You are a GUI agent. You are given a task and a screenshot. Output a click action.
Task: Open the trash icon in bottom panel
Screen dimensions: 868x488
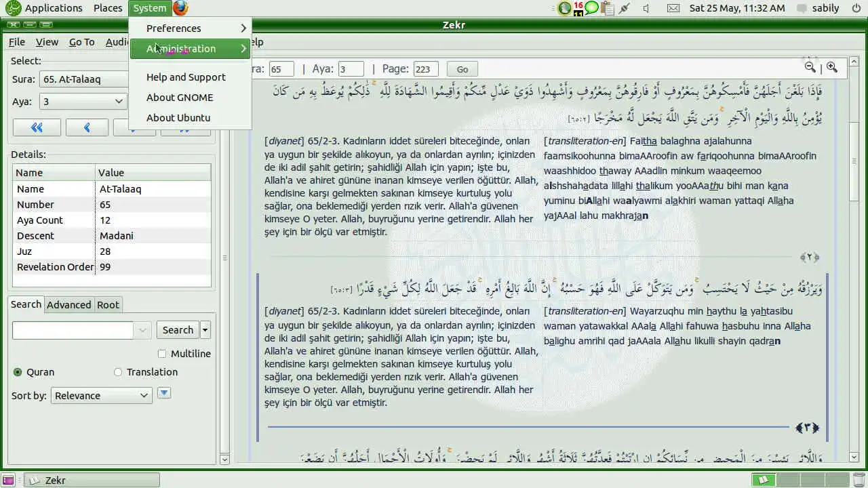(x=859, y=480)
